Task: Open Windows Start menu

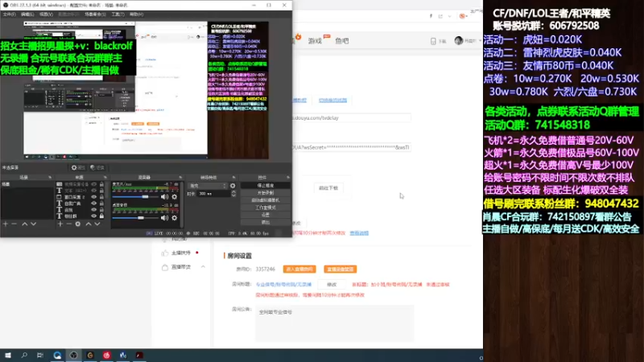Action: click(8, 355)
